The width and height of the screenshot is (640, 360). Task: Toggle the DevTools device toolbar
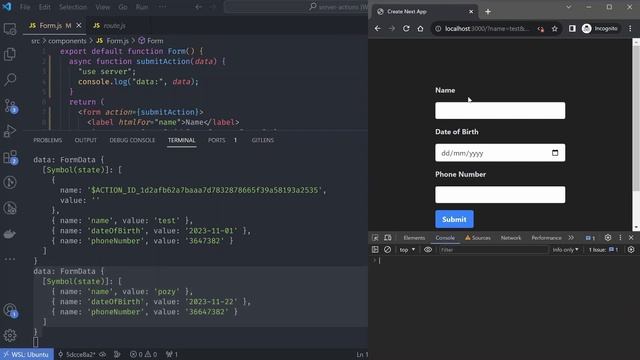coord(388,238)
